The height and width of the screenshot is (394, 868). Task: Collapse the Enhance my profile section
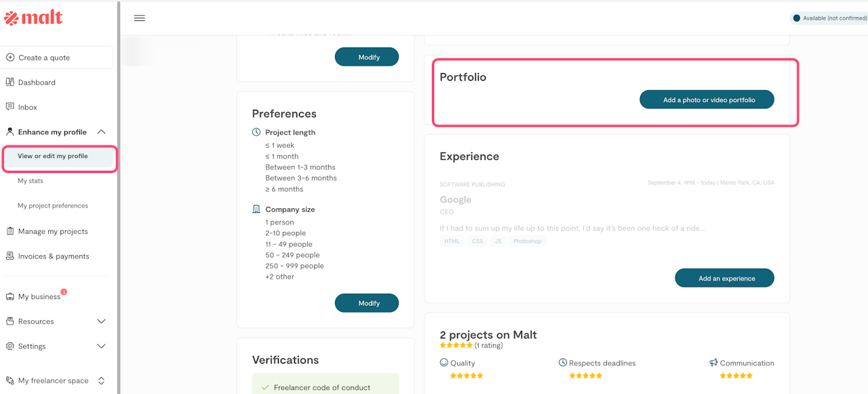[101, 132]
